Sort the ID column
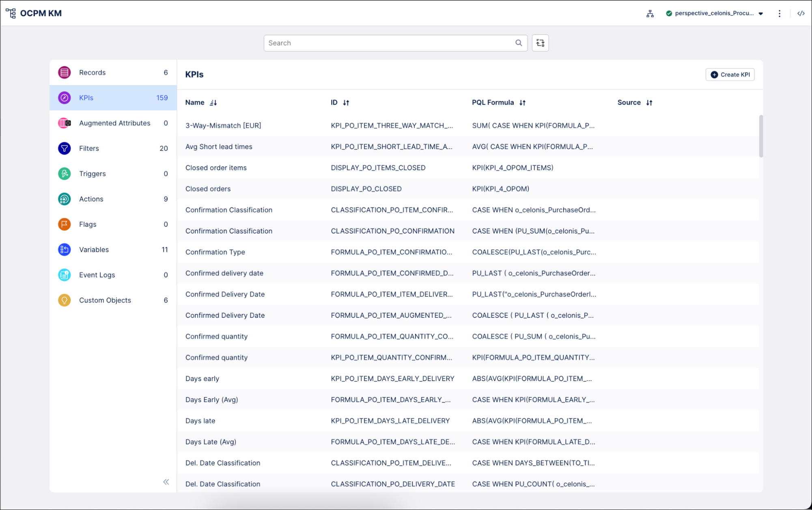This screenshot has width=812, height=510. coord(346,103)
